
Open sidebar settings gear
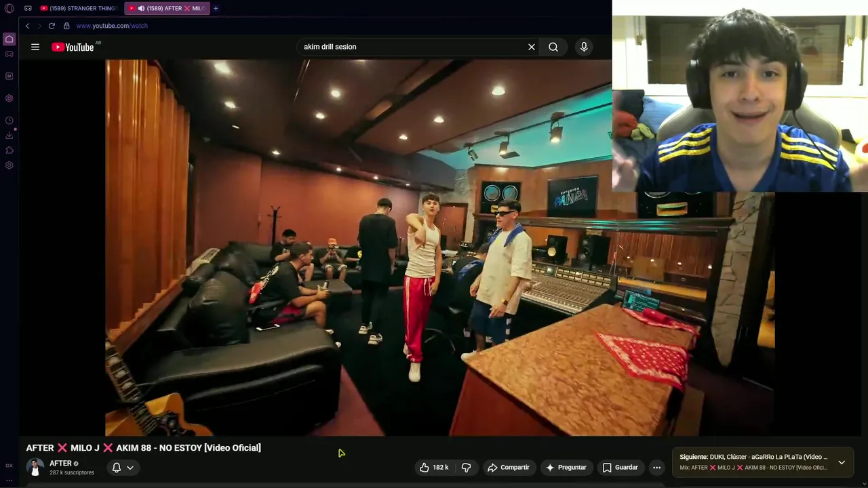[9, 165]
